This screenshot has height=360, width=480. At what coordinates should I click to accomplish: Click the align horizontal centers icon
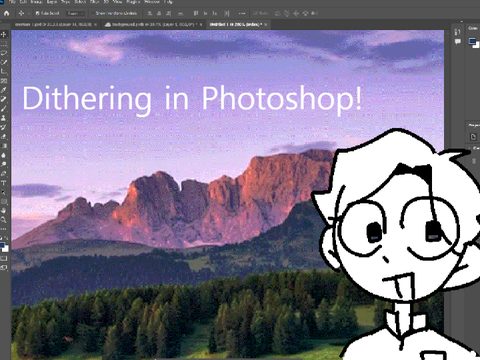coord(159,13)
